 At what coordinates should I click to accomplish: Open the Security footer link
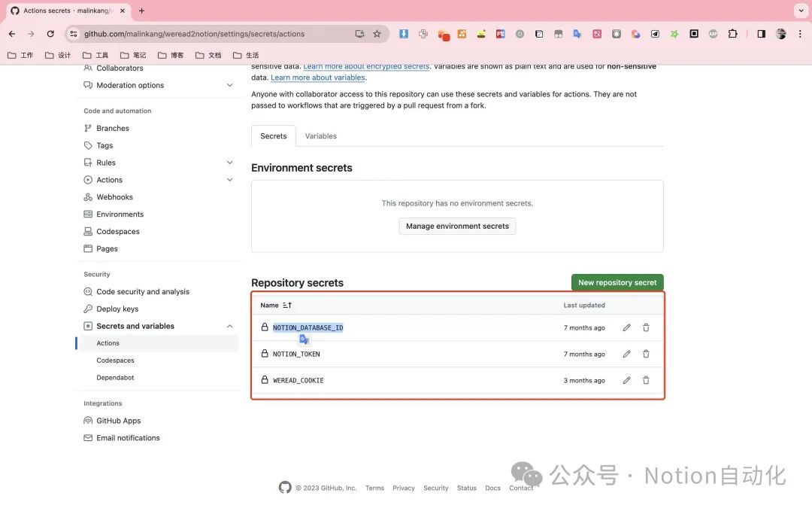[x=435, y=488]
